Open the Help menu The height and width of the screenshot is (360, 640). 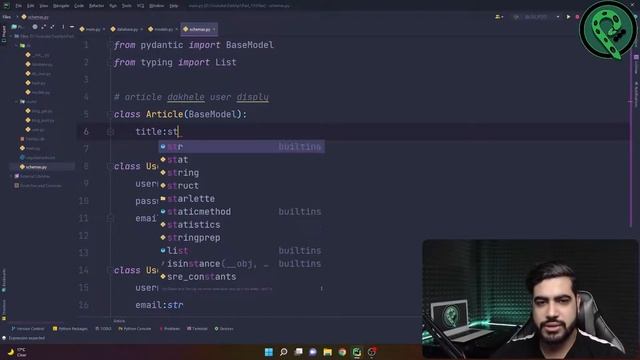pos(173,6)
